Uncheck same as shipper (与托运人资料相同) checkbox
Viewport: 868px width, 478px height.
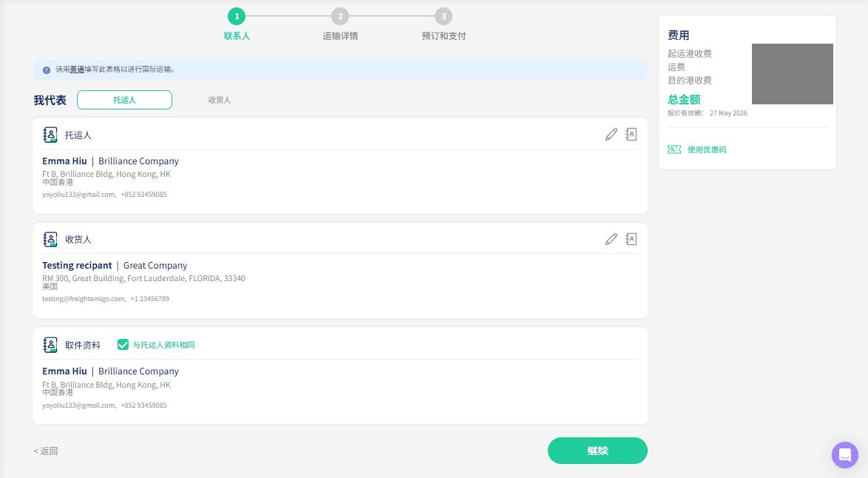click(123, 345)
